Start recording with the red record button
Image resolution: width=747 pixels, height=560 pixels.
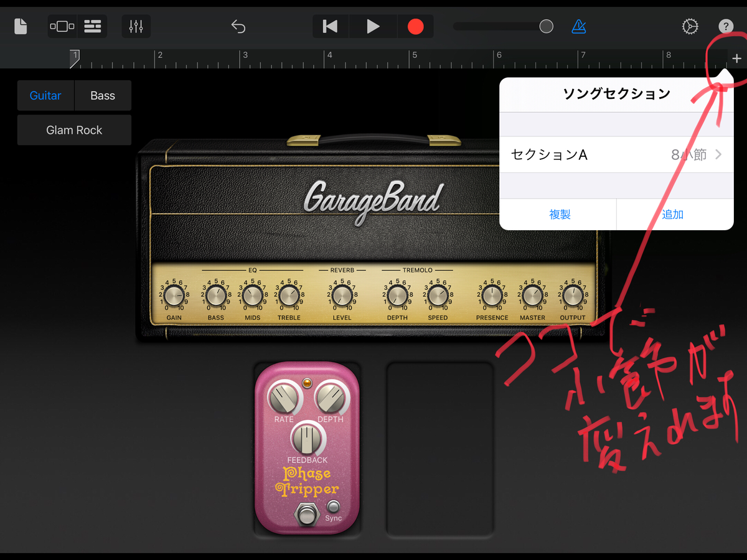(x=415, y=26)
